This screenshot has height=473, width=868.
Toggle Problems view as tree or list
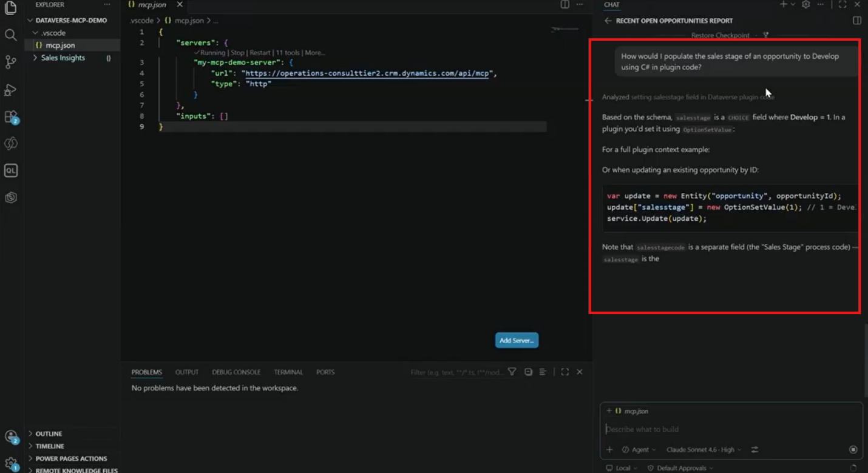click(543, 372)
